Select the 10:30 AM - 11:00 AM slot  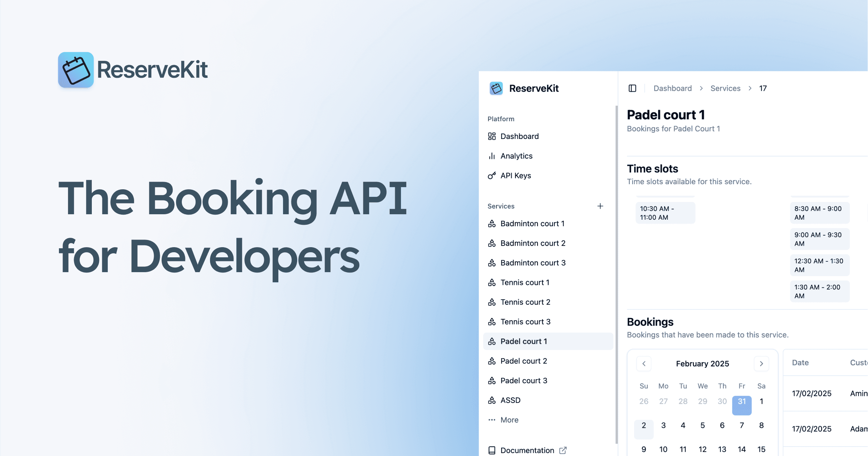click(x=665, y=213)
